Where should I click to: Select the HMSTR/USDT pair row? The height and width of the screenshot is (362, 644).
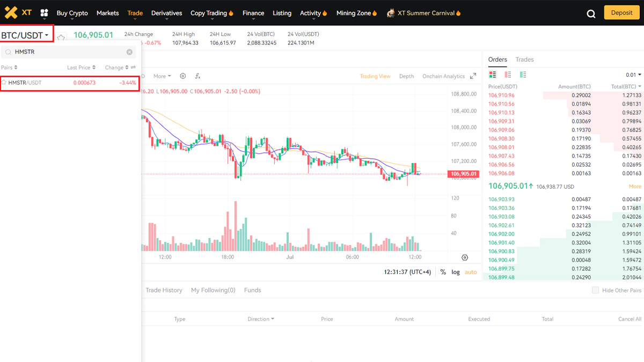click(70, 83)
